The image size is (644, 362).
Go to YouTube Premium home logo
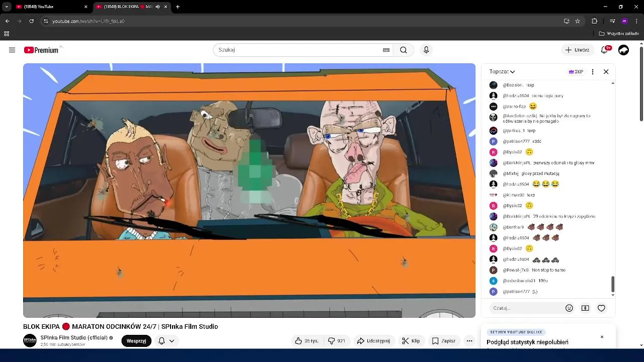pyautogui.click(x=41, y=50)
